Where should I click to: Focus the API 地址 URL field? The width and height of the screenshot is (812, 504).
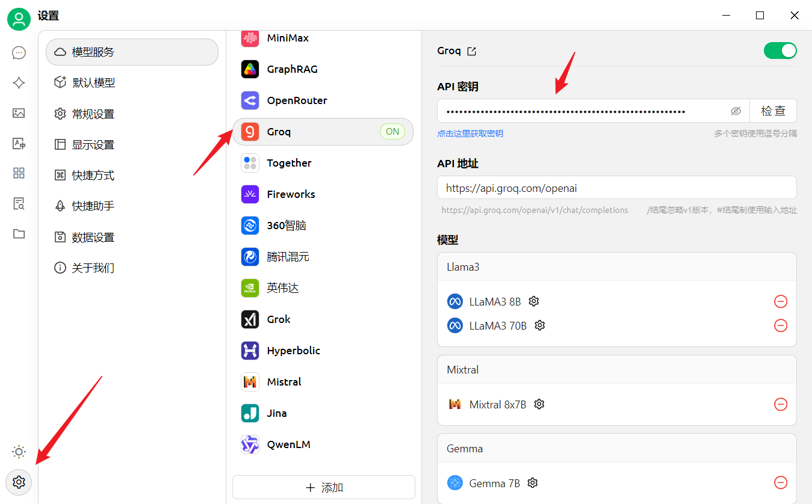coord(617,188)
